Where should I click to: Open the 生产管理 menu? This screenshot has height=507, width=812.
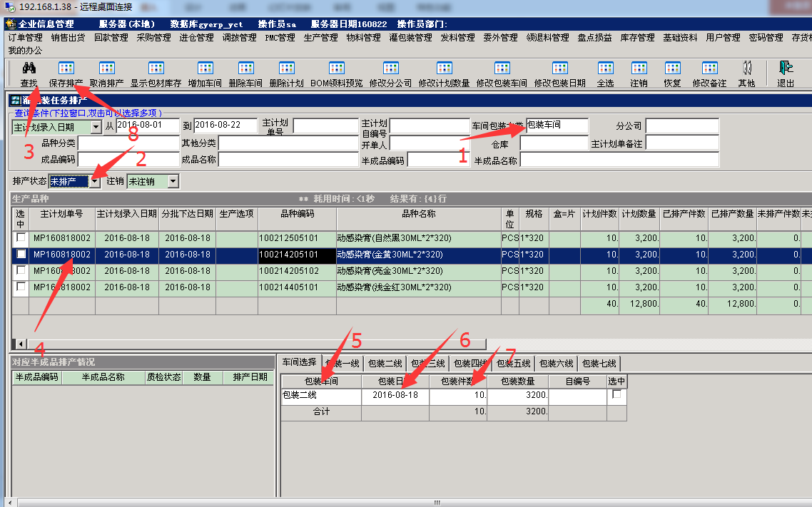(320, 38)
